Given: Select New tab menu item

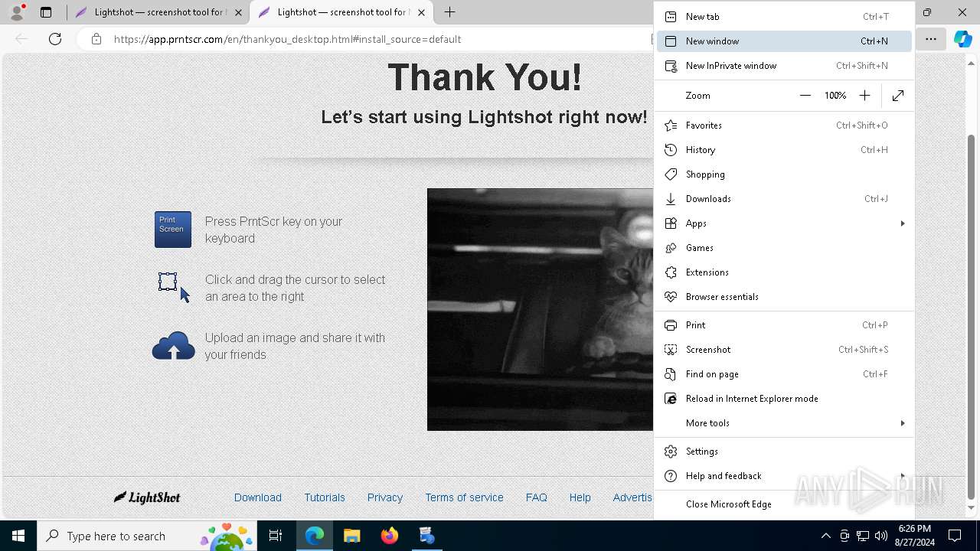Looking at the screenshot, I should point(784,17).
